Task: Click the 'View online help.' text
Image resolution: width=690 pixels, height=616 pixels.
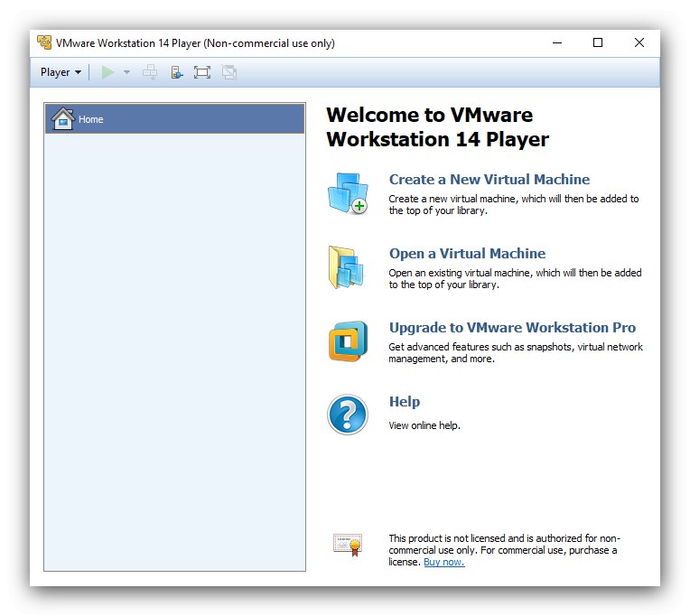Action: 424,425
